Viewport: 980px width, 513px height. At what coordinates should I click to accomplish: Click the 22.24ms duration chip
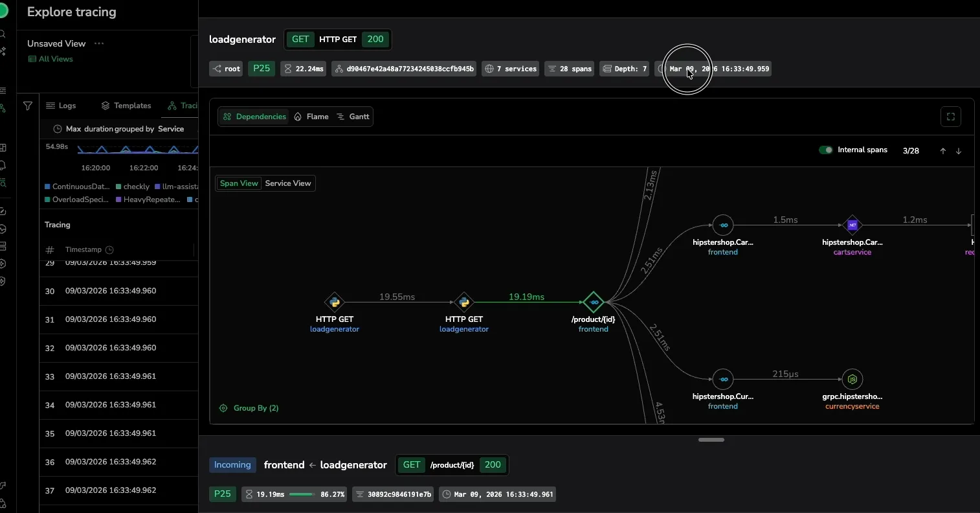pos(304,69)
